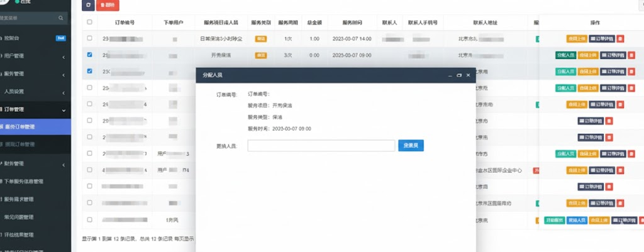
Task: Minimize the 分配人员 dialog
Action: point(450,75)
